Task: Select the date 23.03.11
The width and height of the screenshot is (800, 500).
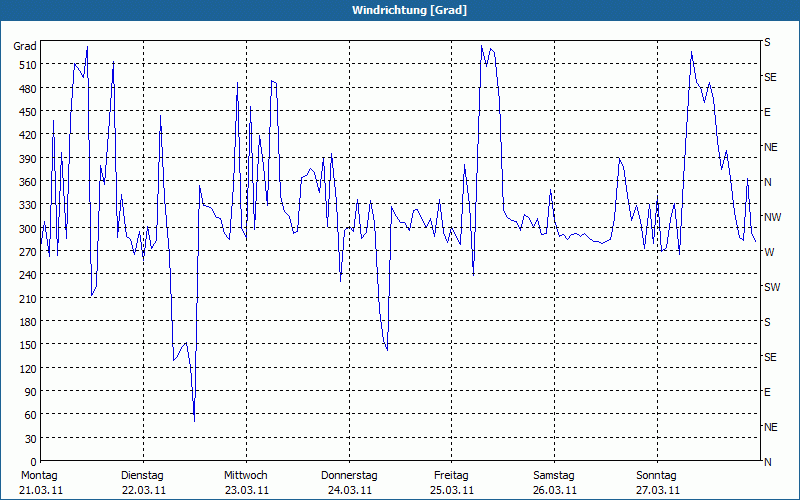Action: click(247, 491)
